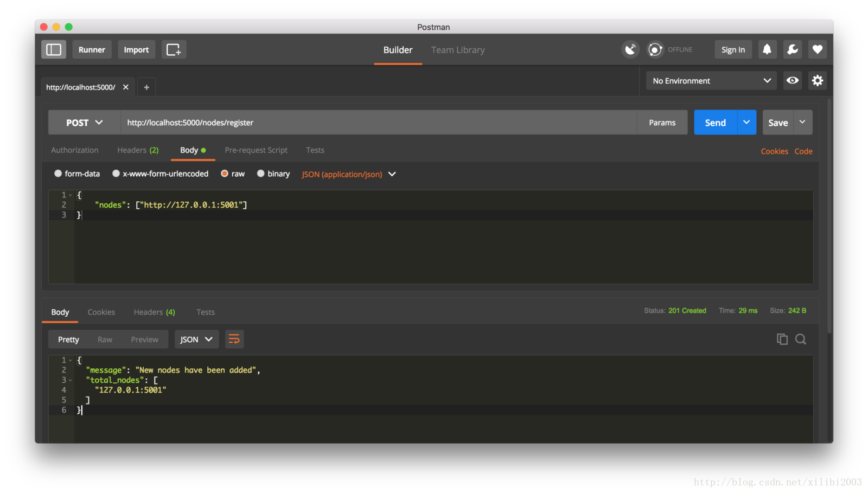Open the Pre-request Script tab
This screenshot has width=868, height=493.
pos(256,150)
